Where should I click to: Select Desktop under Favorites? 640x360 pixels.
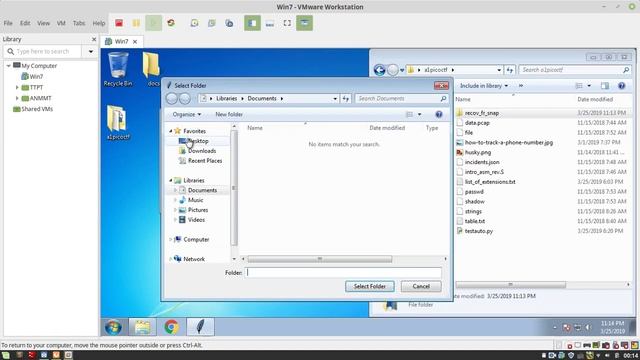[x=198, y=141]
